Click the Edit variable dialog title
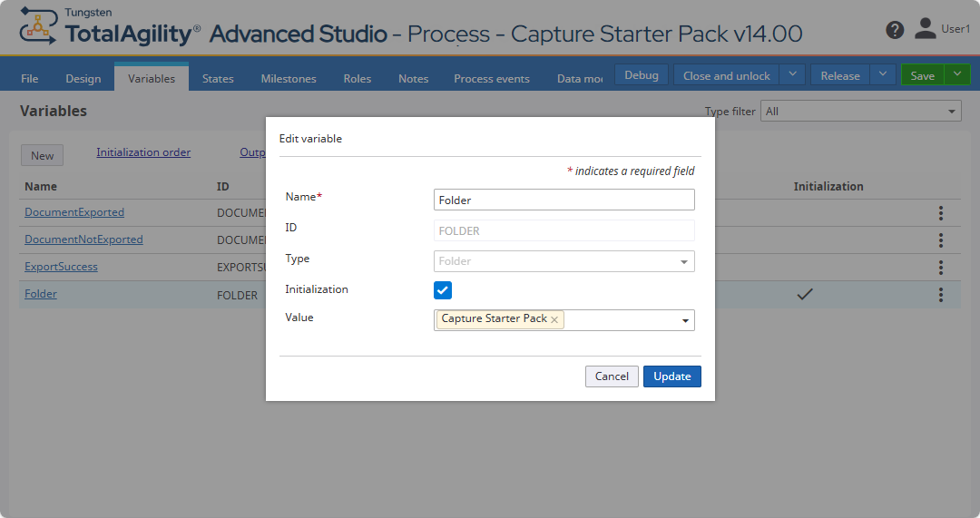The height and width of the screenshot is (518, 980). 310,138
